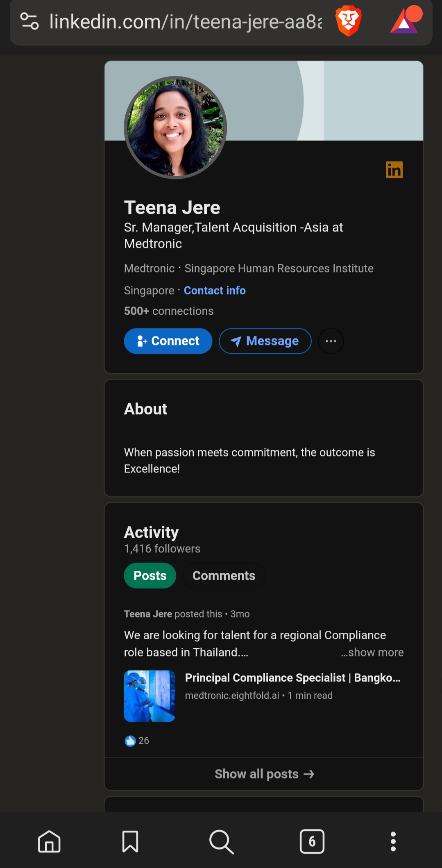Expand post text with show more

click(x=372, y=652)
